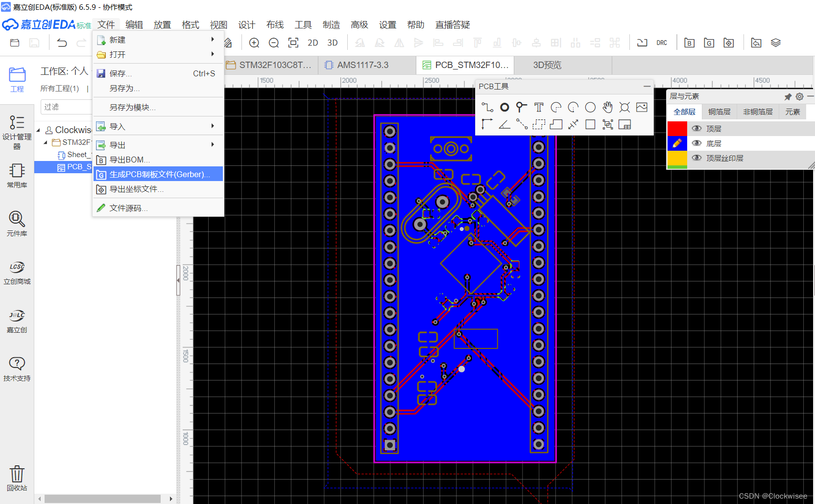Select the Dimension measure tool in PCB tools
Viewport: 815px width, 504px height.
tap(573, 124)
